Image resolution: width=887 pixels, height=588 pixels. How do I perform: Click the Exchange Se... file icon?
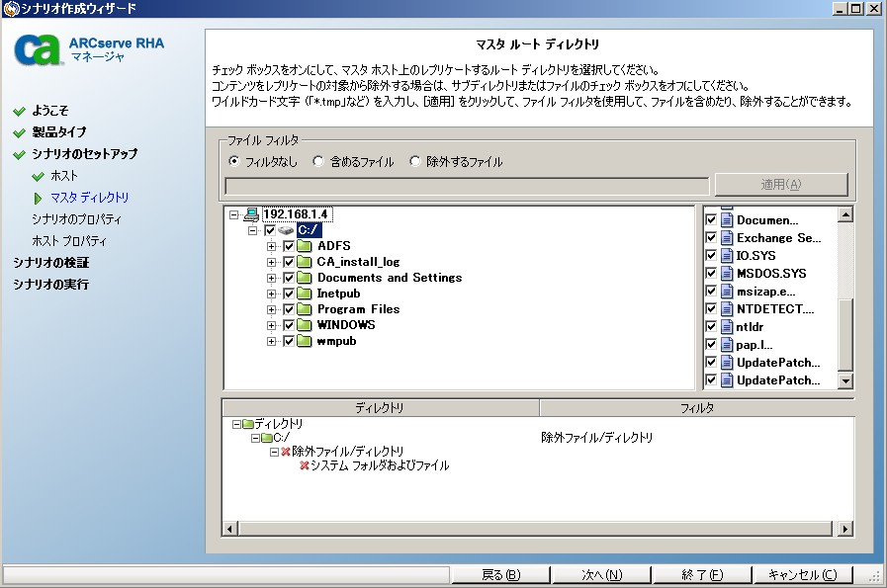(727, 238)
